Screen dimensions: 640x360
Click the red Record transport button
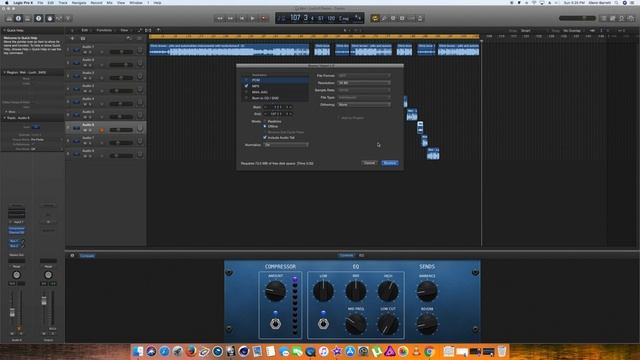tap(264, 18)
